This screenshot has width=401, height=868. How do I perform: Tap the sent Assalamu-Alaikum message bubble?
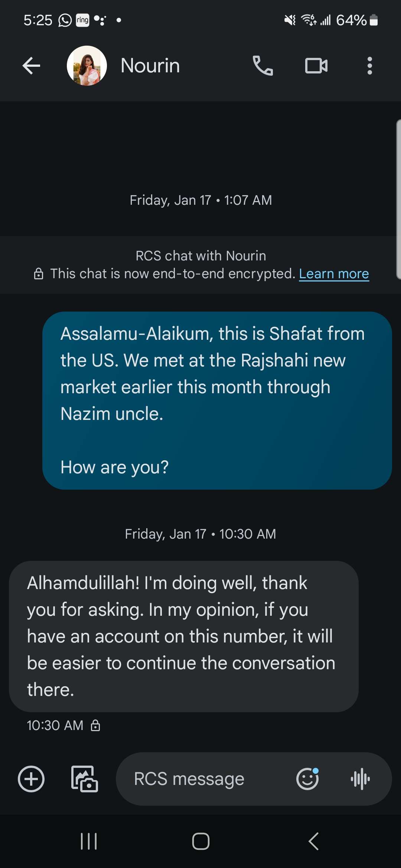click(217, 400)
